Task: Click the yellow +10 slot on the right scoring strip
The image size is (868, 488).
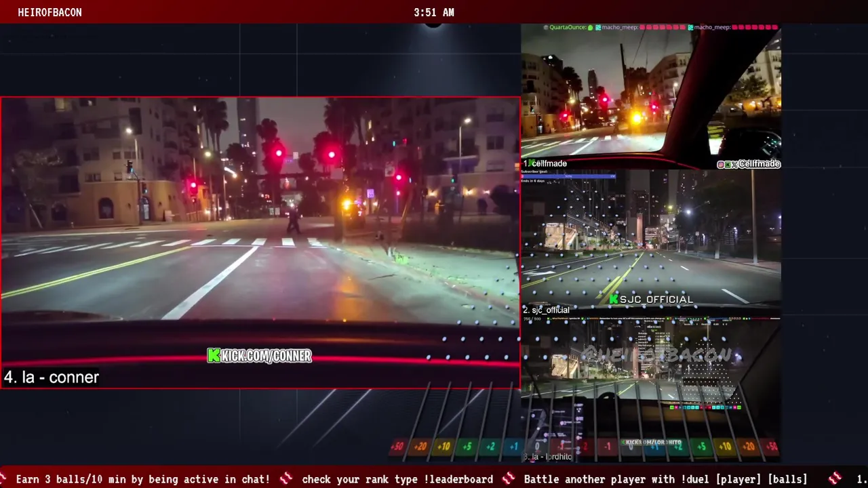Action: (x=725, y=446)
